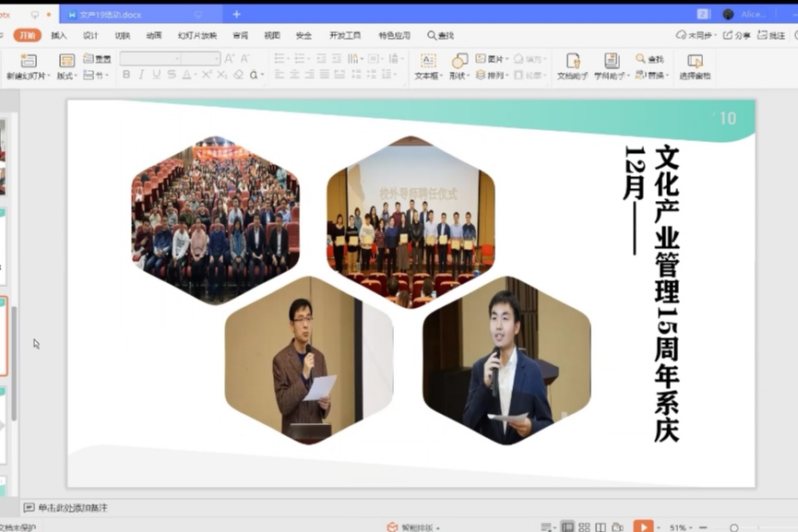Toggle Italic formatting
The image size is (798, 532).
141,75
